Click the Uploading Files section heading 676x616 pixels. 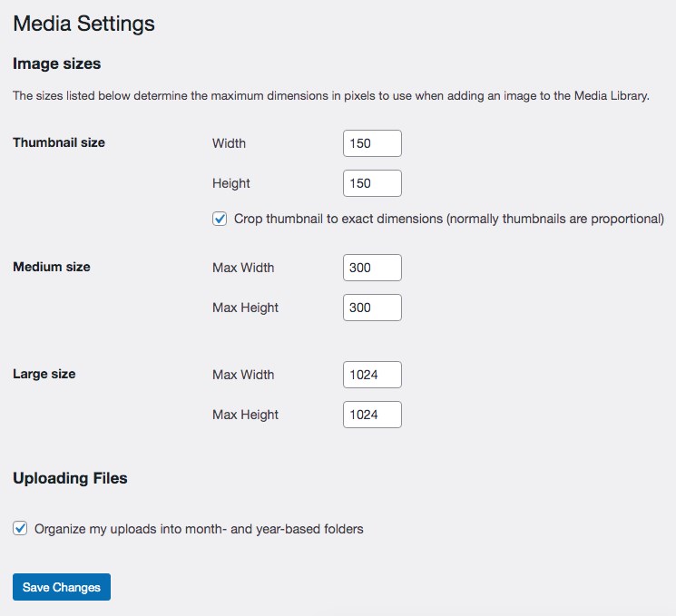(70, 478)
